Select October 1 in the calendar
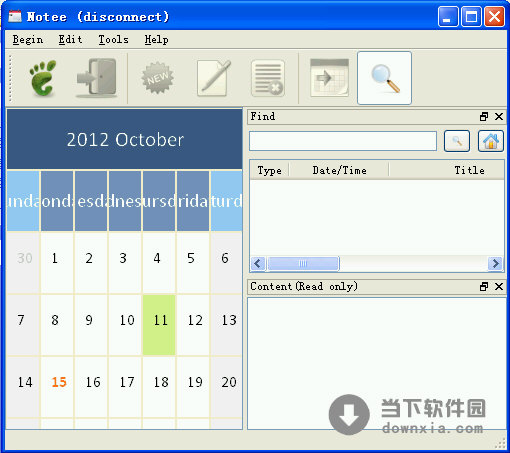Image resolution: width=510 pixels, height=453 pixels. (57, 263)
